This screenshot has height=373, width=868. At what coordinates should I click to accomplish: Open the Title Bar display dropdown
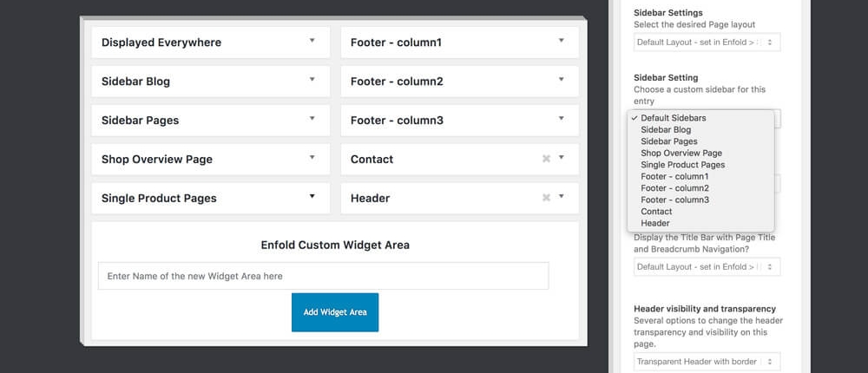pyautogui.click(x=707, y=267)
